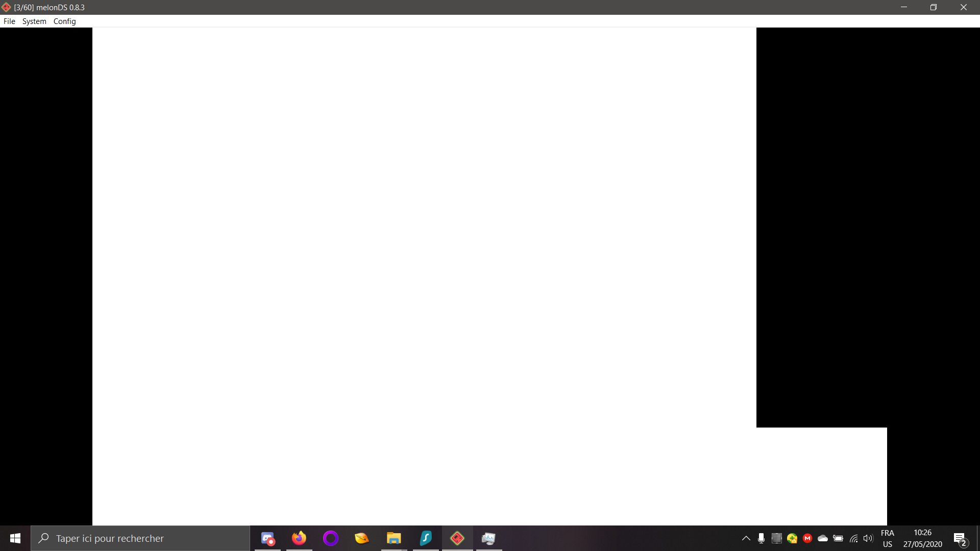Open the System menu in melonDS
Screen dimensions: 980x551
point(34,21)
